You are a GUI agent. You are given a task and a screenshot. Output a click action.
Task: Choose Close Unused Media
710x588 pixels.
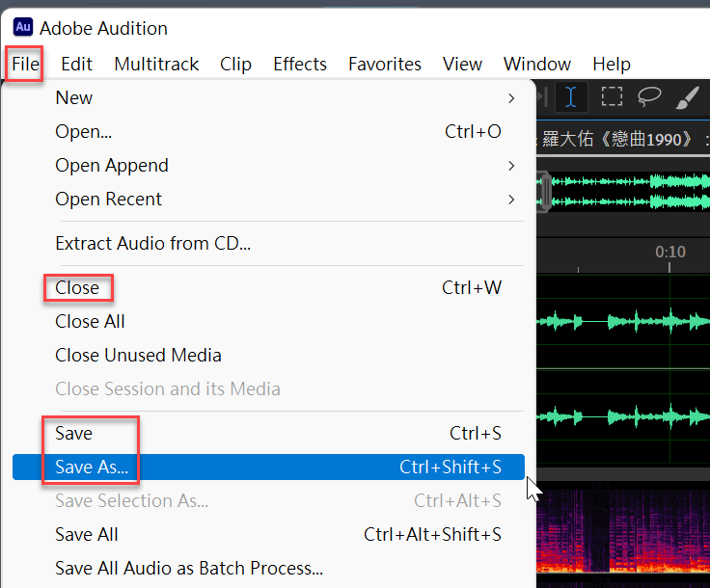click(x=268, y=355)
